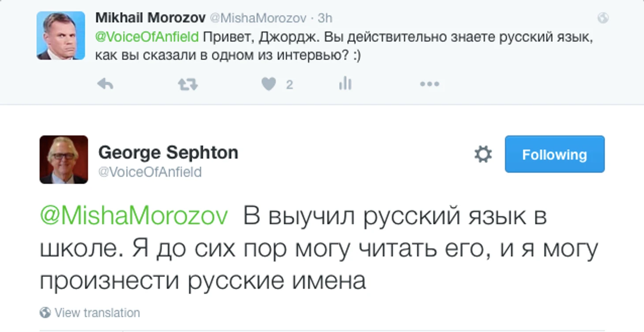Open @MishaMorozov mention in George's reply
Image resolution: width=644 pixels, height=332 pixels.
click(x=134, y=216)
